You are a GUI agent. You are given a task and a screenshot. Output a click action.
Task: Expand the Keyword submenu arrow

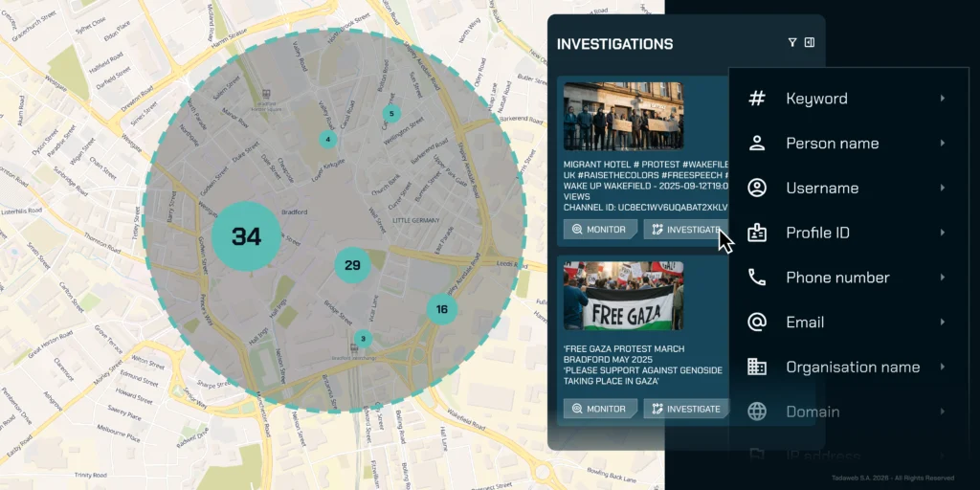pyautogui.click(x=943, y=99)
